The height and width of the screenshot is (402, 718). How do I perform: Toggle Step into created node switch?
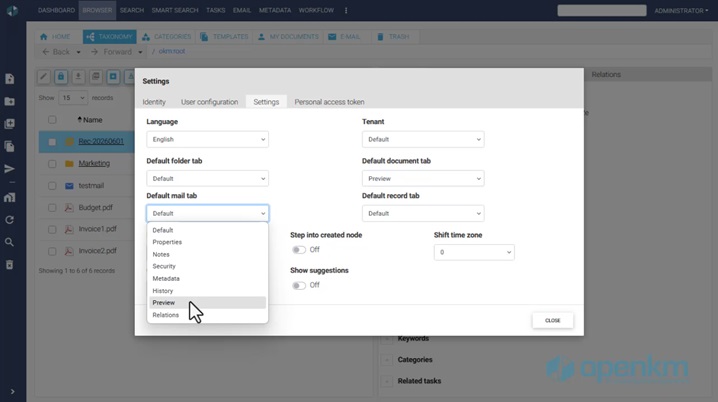coord(299,250)
